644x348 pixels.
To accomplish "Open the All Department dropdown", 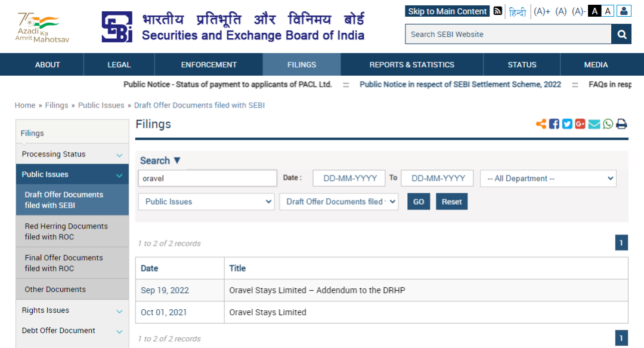I will coord(549,178).
